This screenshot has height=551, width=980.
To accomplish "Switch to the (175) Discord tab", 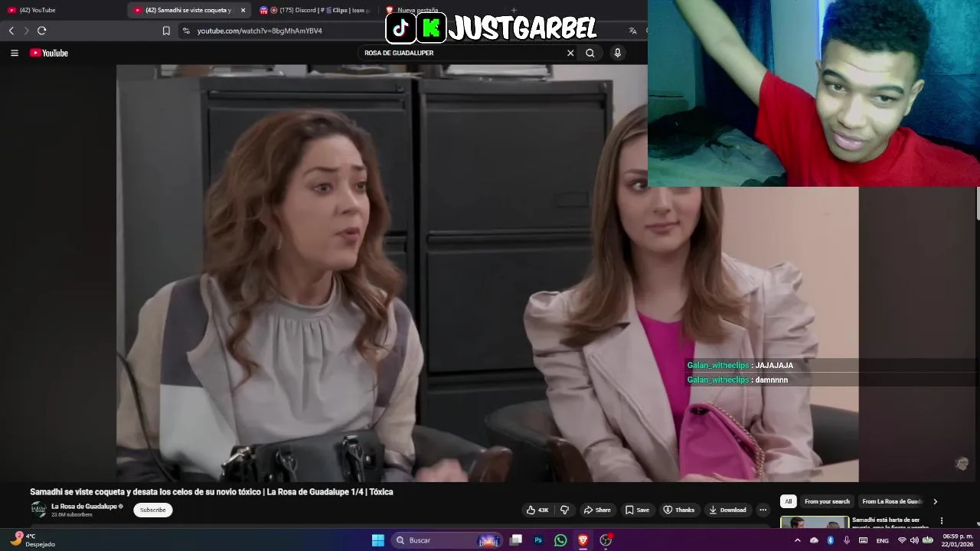I will pyautogui.click(x=314, y=10).
